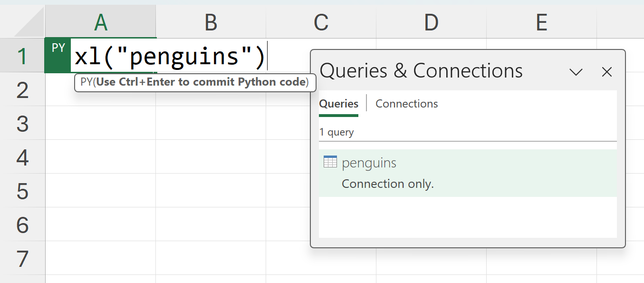This screenshot has height=283, width=644.
Task: Click the PY Python mode badge
Action: point(58,49)
